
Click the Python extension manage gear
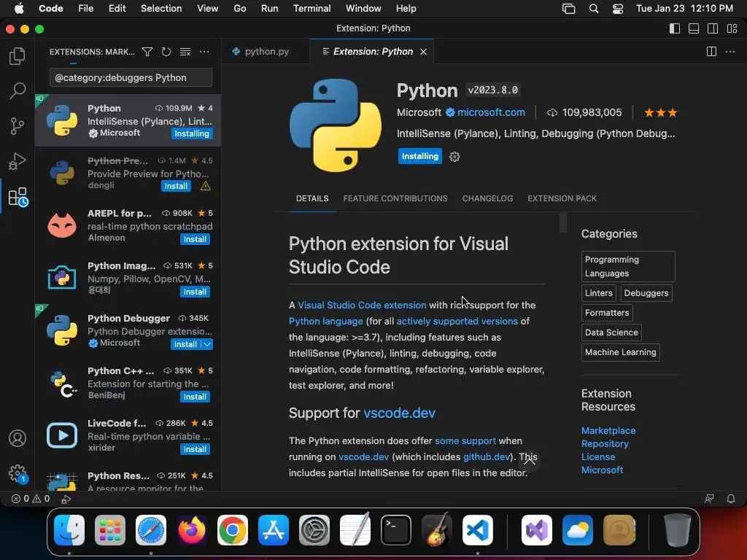[x=454, y=157]
